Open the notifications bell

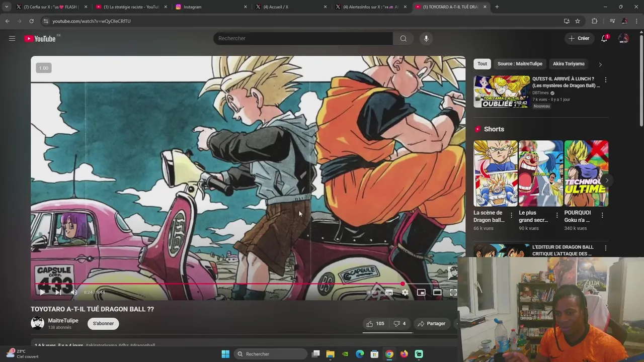[x=604, y=38]
